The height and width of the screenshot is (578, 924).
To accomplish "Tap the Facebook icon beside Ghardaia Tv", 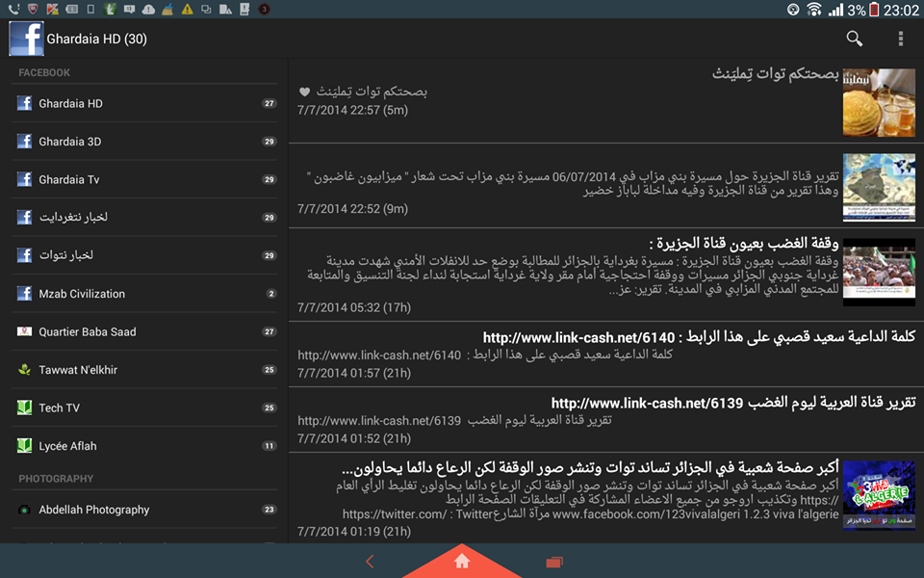I will tap(24, 179).
